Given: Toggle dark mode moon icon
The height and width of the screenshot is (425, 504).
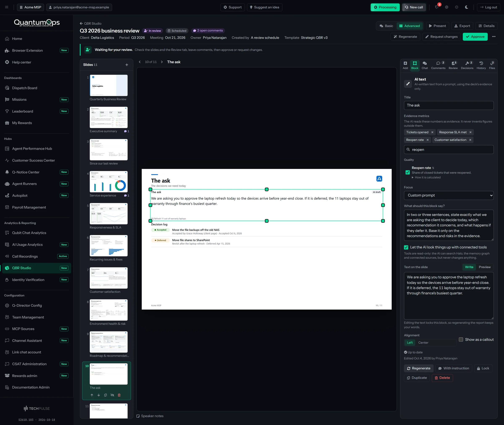Looking at the screenshot, I should [x=467, y=7].
